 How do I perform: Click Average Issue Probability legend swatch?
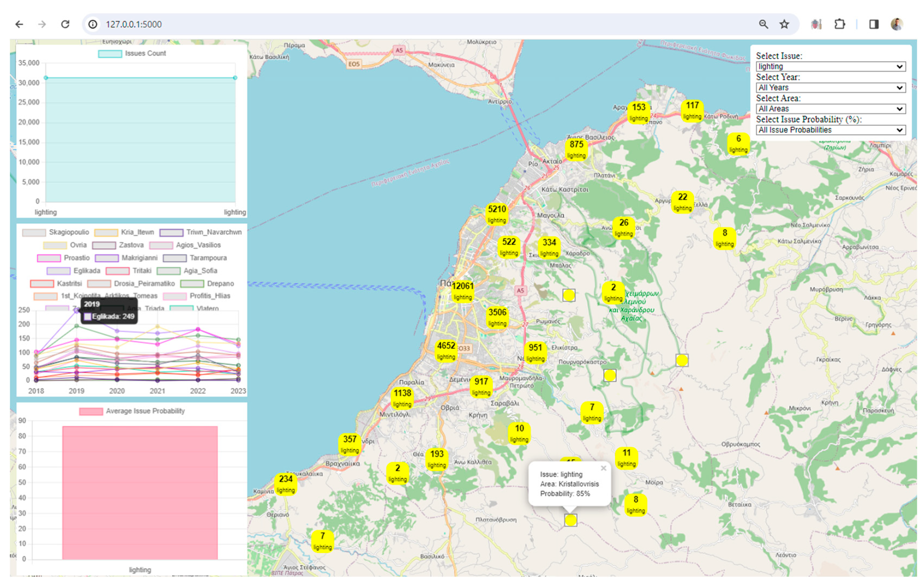91,411
